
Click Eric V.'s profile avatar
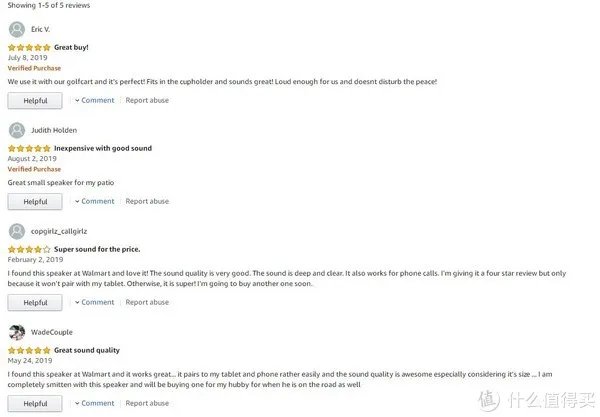click(x=16, y=29)
